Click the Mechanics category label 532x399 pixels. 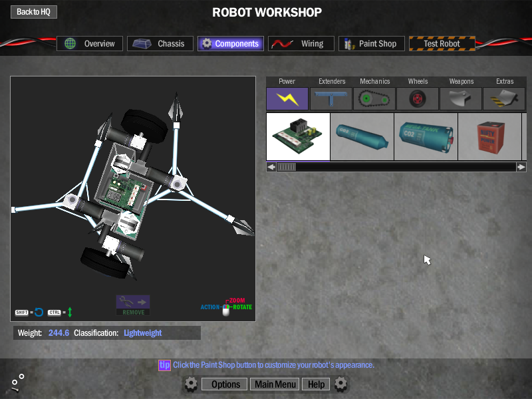tap(375, 81)
